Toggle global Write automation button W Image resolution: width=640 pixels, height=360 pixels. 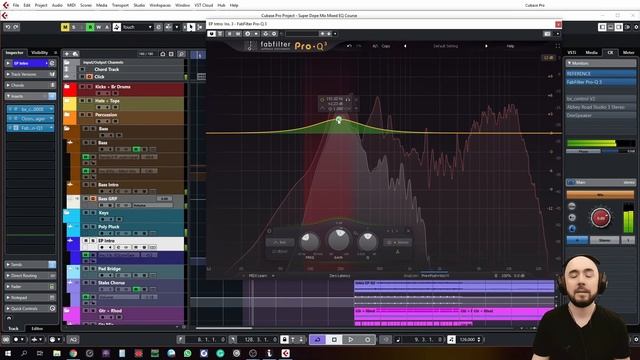click(98, 27)
